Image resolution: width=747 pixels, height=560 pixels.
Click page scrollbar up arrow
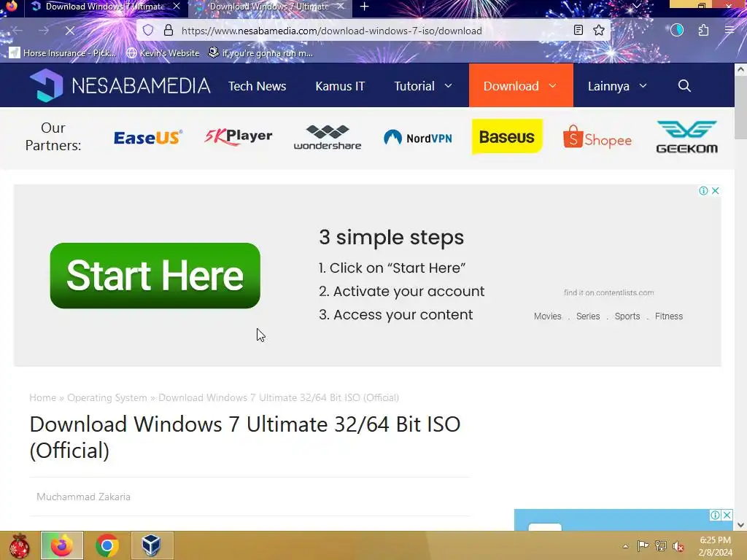[x=741, y=69]
